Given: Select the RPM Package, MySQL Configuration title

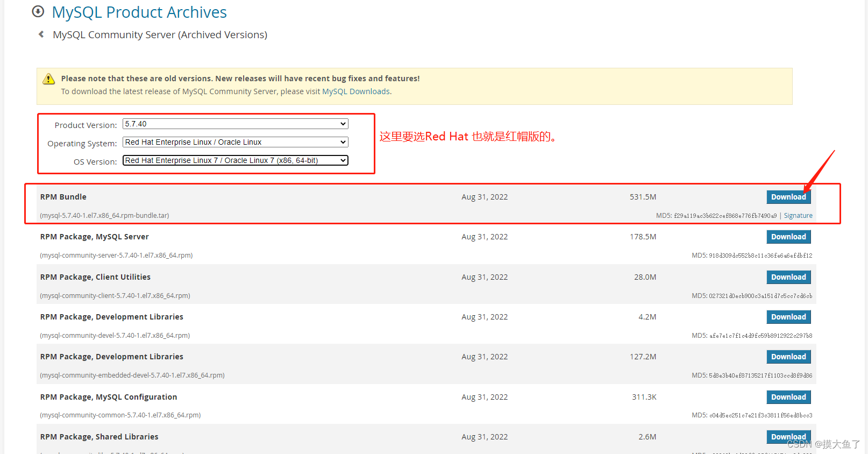Looking at the screenshot, I should (109, 397).
